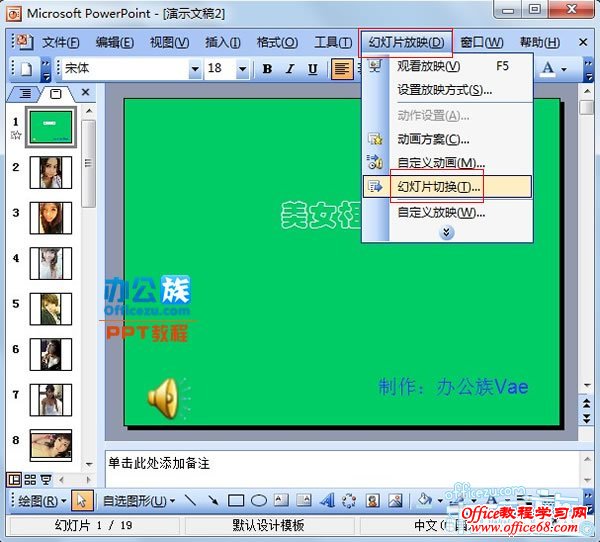
Task: Open the 编辑(E) menu
Action: click(x=114, y=42)
